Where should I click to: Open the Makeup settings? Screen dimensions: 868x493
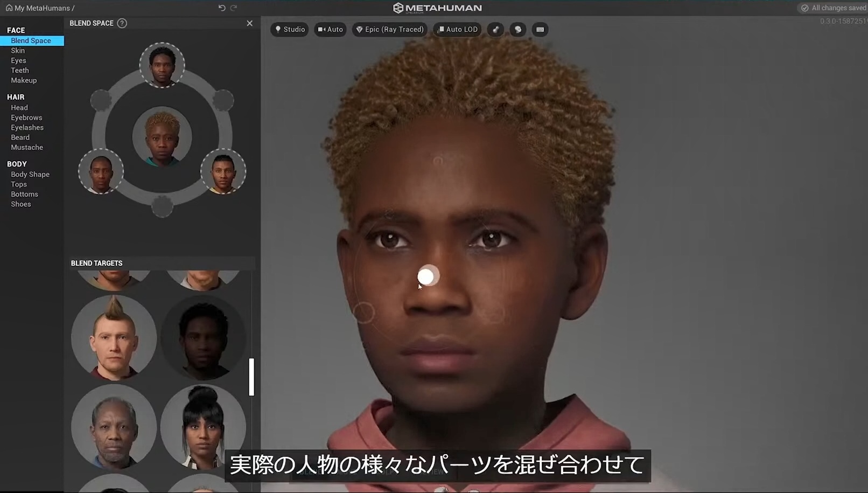click(x=24, y=80)
